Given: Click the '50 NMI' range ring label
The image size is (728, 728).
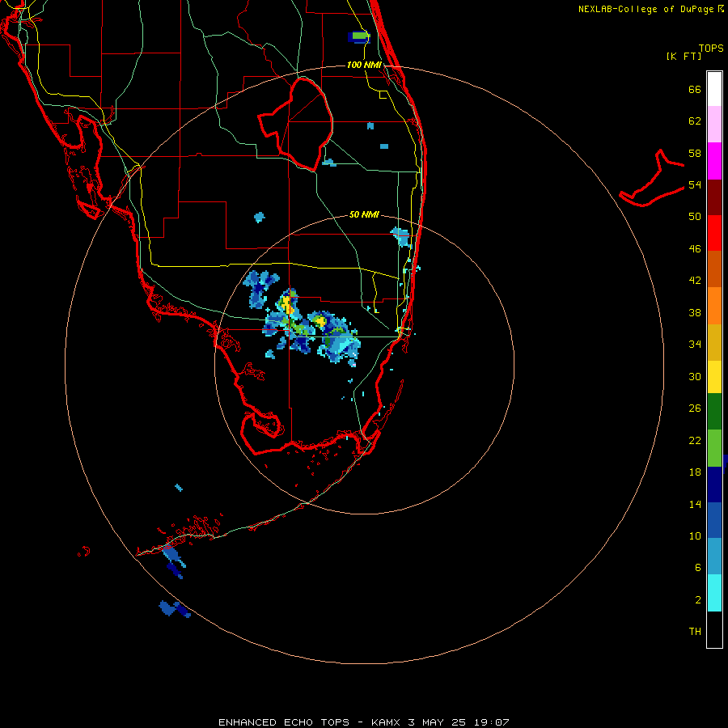Looking at the screenshot, I should click(364, 214).
